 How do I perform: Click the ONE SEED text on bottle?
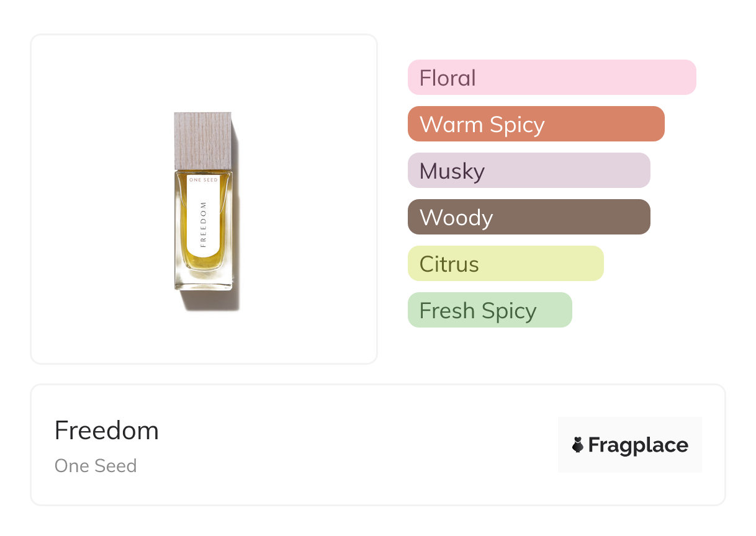(204, 179)
